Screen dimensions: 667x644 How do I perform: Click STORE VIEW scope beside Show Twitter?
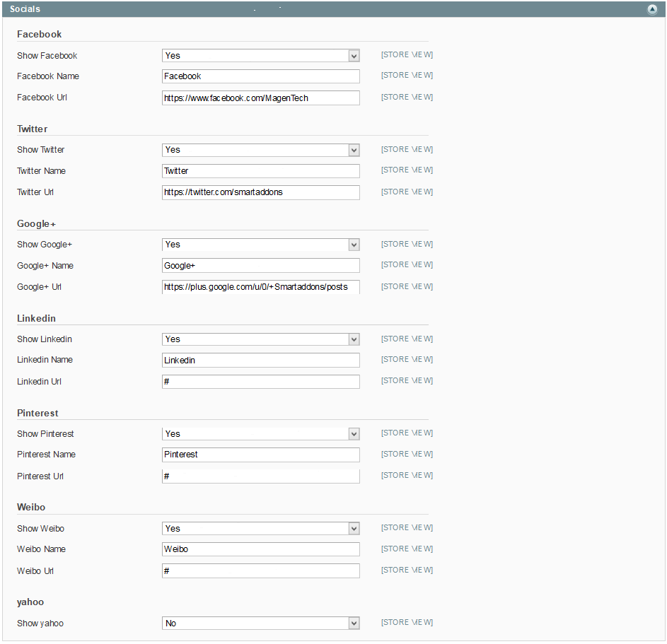407,150
